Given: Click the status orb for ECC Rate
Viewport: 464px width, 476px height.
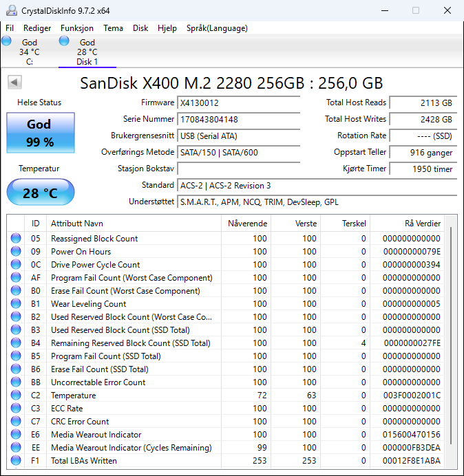Looking at the screenshot, I should (16, 408).
